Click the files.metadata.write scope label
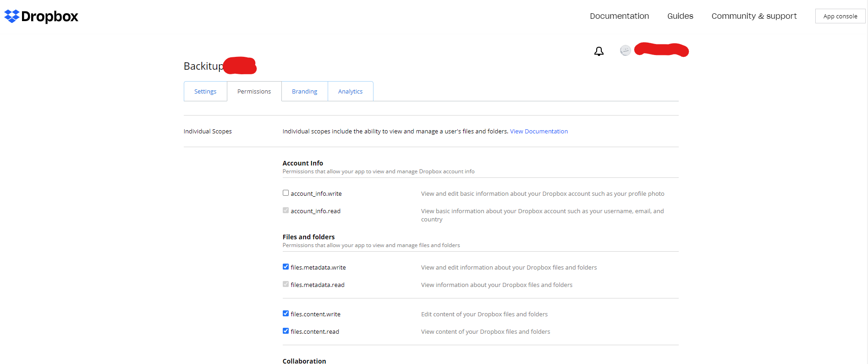Screen dimensions: 868x364 (x=318, y=267)
